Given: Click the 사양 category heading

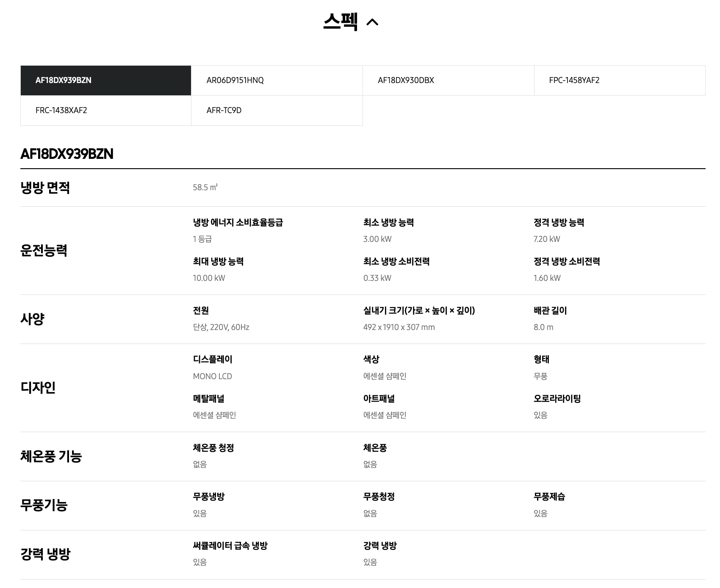Looking at the screenshot, I should point(32,319).
